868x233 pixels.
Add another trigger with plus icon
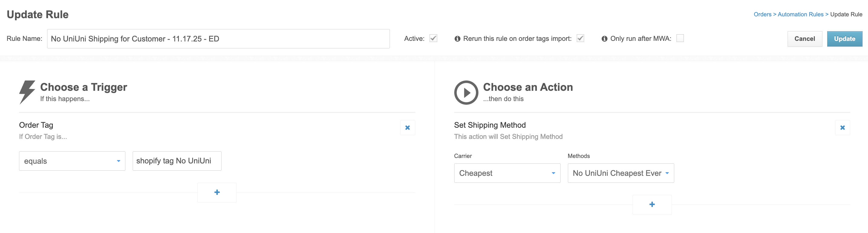217,192
